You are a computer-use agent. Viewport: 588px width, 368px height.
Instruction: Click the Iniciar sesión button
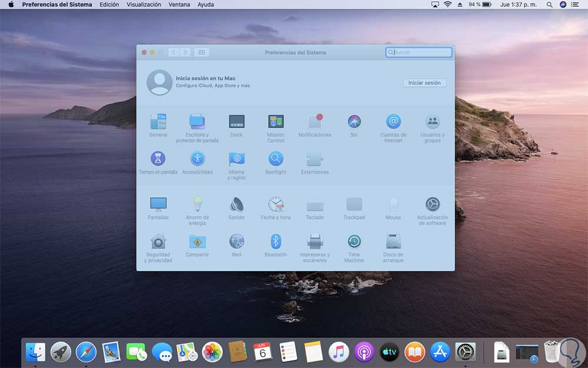425,82
